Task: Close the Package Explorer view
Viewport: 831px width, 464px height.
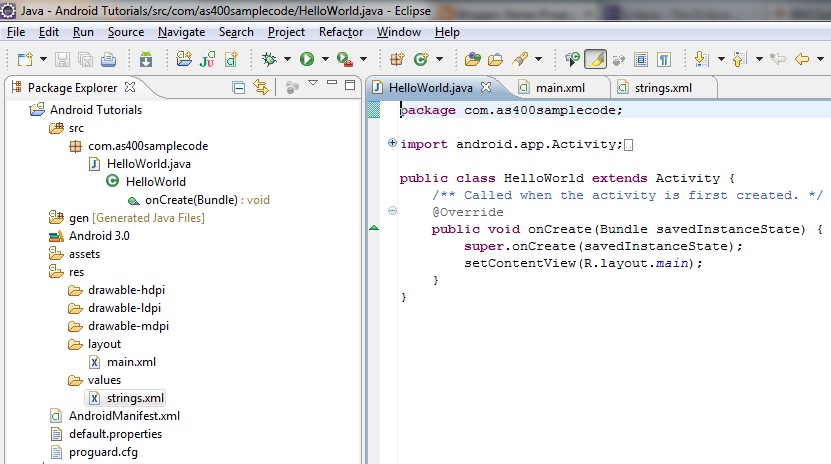Action: click(x=130, y=87)
